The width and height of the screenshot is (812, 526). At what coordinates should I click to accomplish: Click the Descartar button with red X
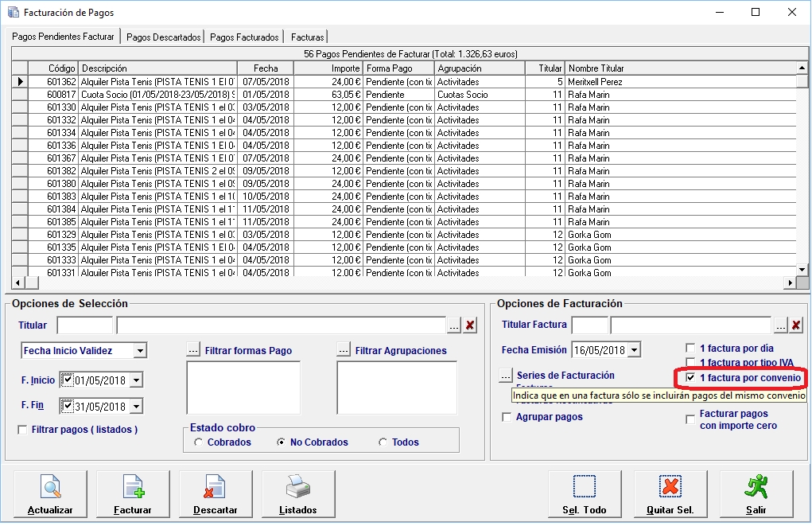tap(216, 494)
